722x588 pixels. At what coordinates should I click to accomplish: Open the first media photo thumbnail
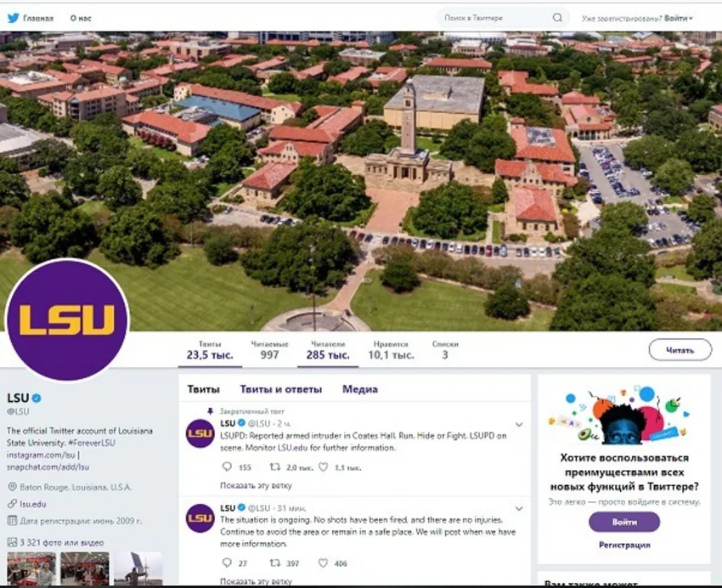[31, 568]
